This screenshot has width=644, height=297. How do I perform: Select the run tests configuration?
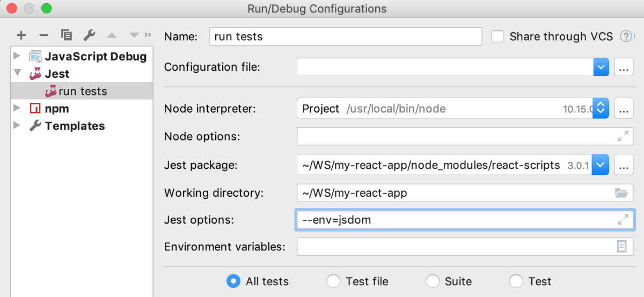pyautogui.click(x=82, y=91)
